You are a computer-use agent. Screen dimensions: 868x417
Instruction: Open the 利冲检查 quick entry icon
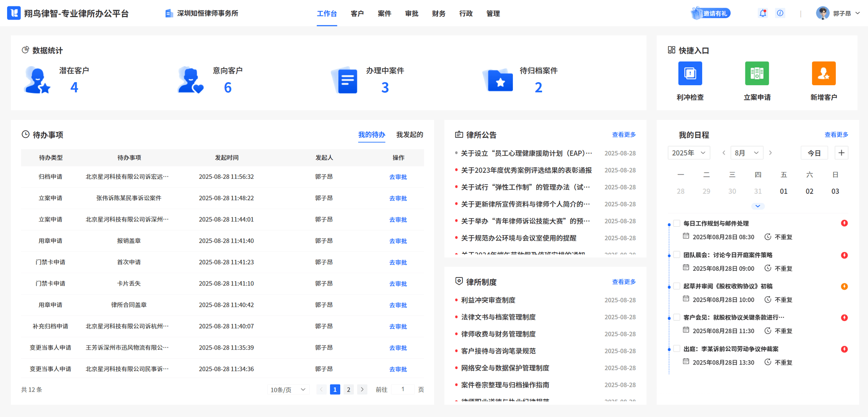click(690, 74)
